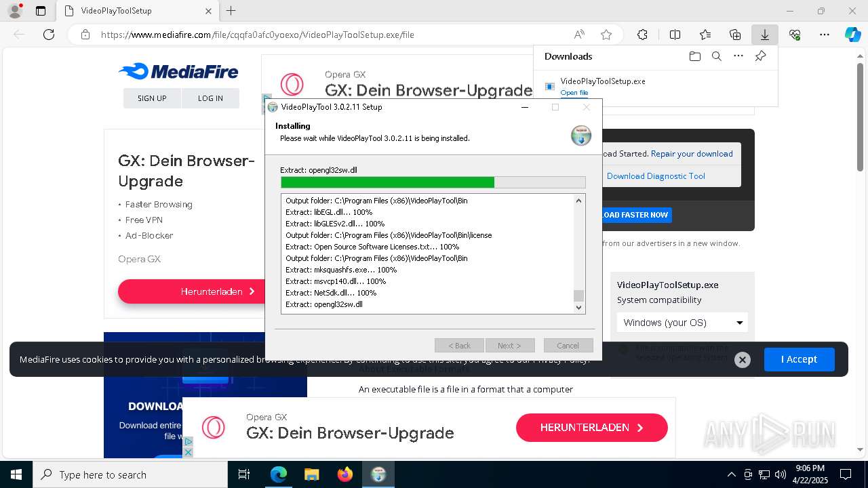Screen dimensions: 868x488
Task: Open a new browser tab
Action: pyautogui.click(x=231, y=11)
